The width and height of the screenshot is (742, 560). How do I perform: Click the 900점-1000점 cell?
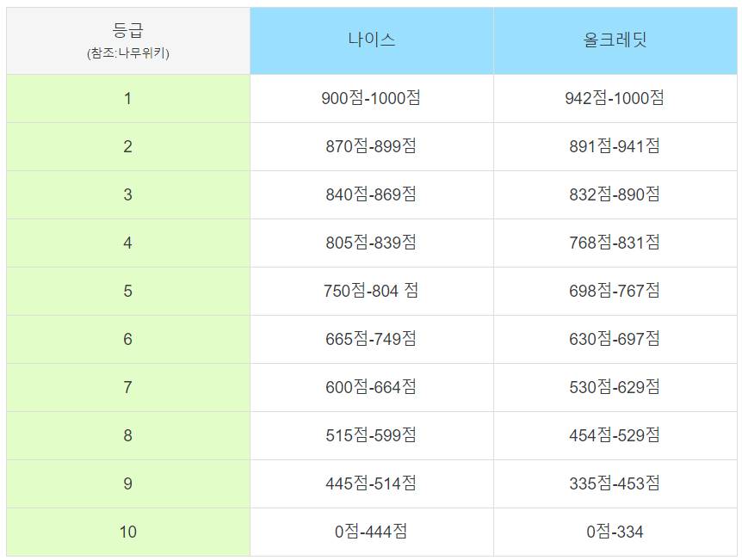372,98
